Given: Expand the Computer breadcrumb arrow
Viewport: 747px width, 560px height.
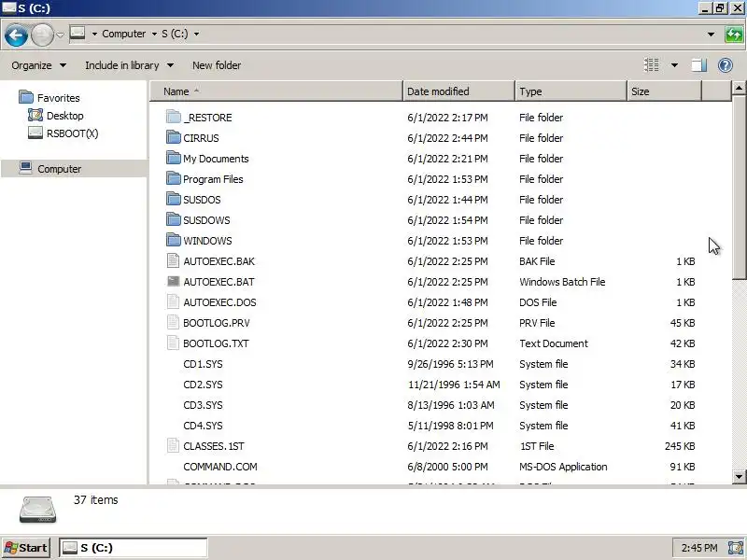Looking at the screenshot, I should point(154,34).
